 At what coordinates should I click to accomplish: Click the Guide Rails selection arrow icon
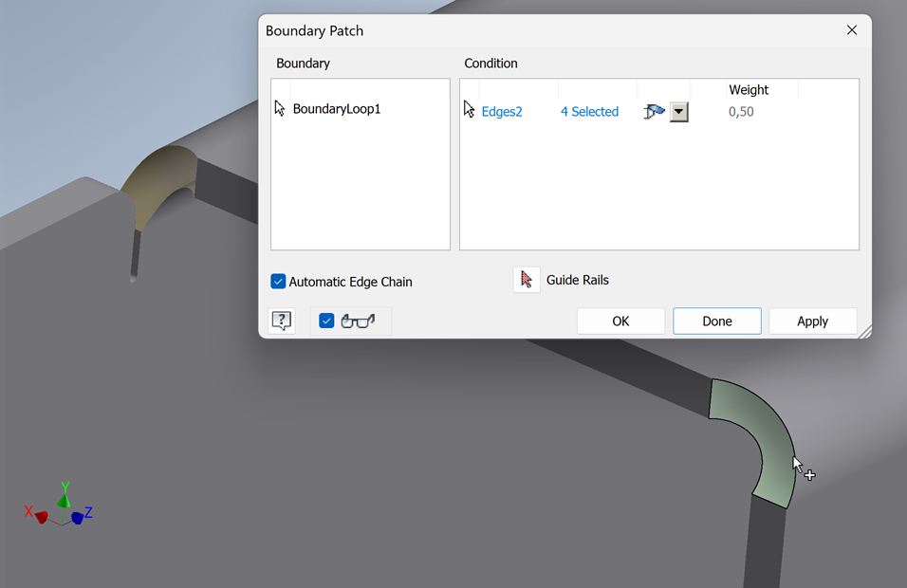(527, 279)
